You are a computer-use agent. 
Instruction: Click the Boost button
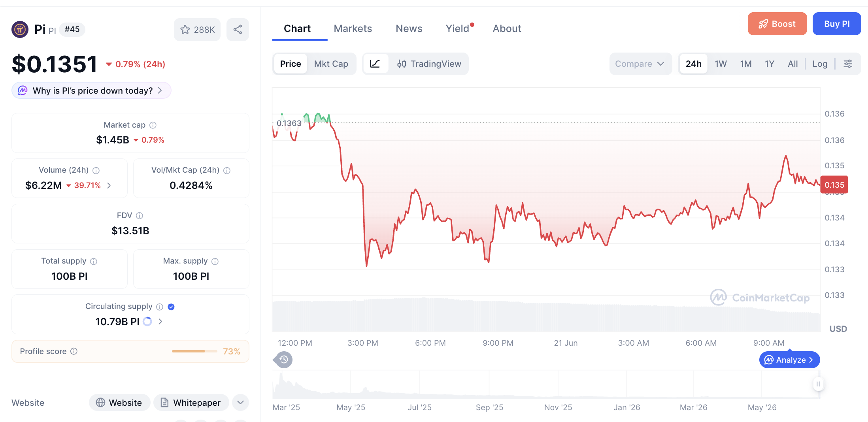coord(777,24)
